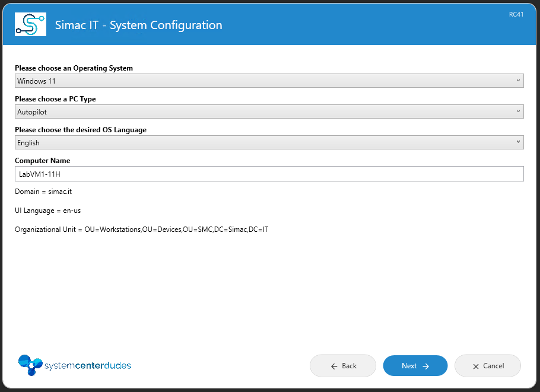Click the chevron arrow of the PC Type combo box
This screenshot has height=392, width=540.
pos(518,111)
